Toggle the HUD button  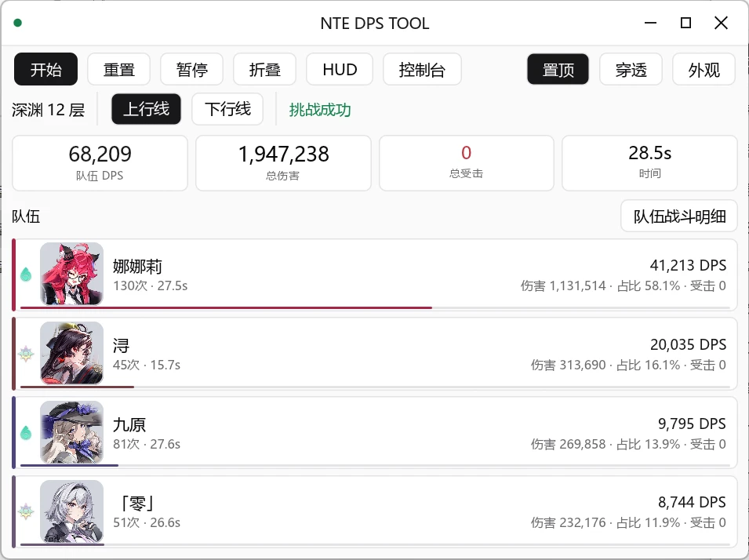[340, 69]
